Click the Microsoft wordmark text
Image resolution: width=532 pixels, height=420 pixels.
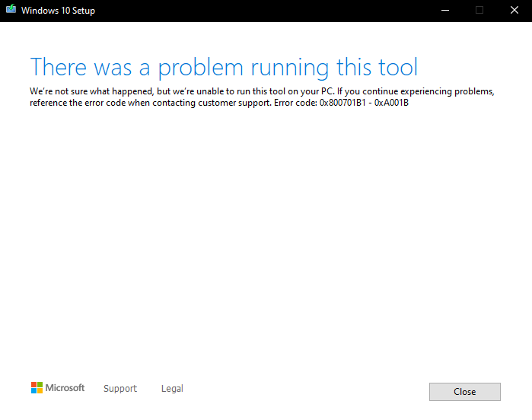tap(65, 388)
